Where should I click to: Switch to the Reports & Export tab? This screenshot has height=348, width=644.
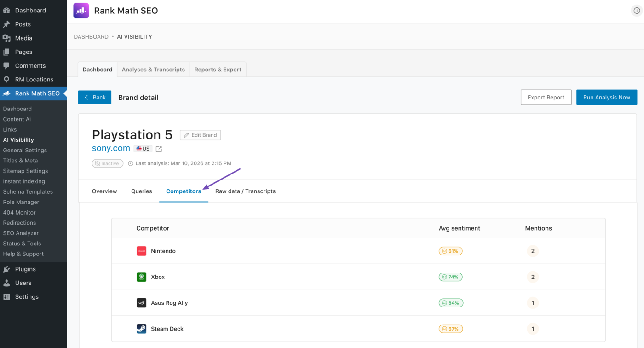tap(218, 70)
